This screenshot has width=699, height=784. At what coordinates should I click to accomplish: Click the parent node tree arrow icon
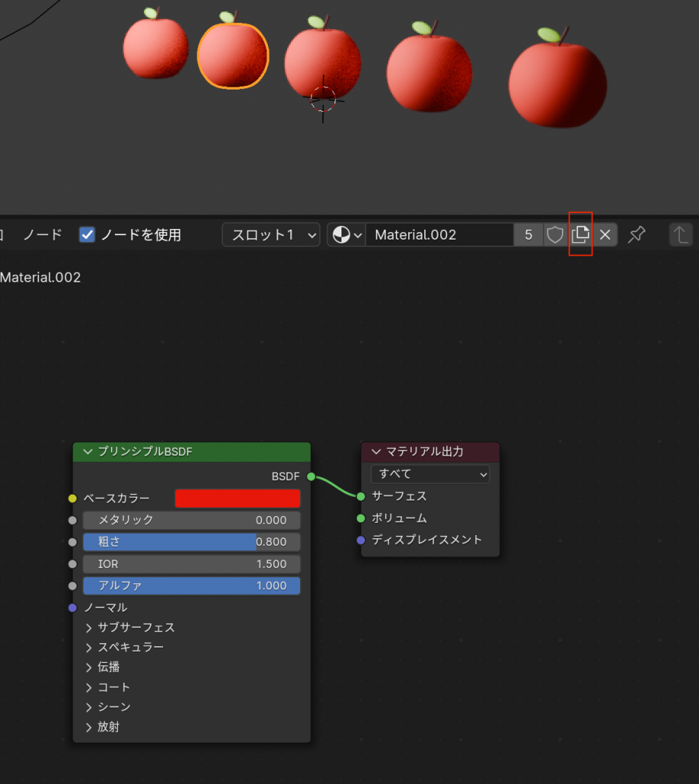[681, 235]
